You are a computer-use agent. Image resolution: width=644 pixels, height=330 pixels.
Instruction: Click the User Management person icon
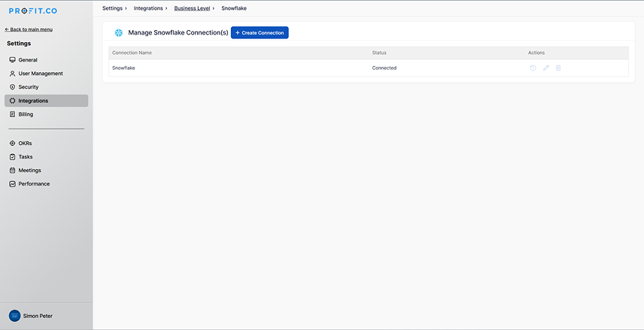12,74
